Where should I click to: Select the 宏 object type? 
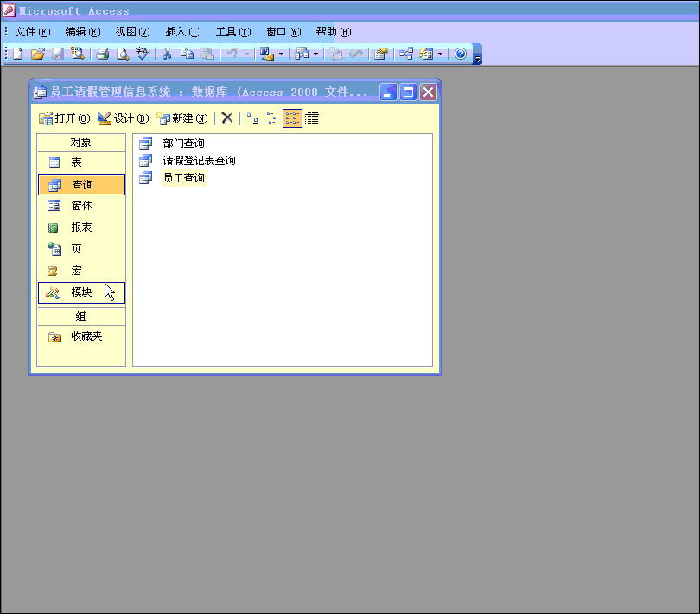(x=81, y=271)
